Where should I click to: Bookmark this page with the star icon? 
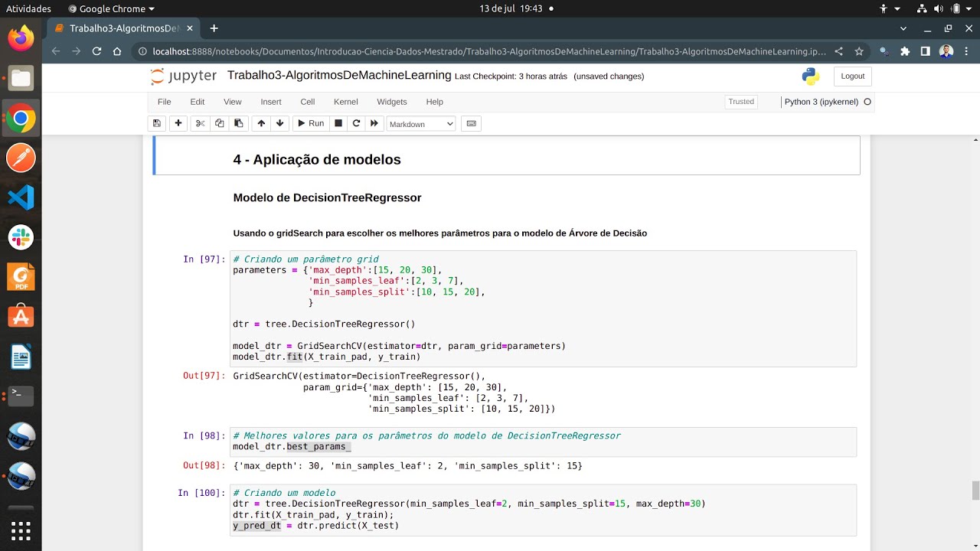[x=859, y=51]
